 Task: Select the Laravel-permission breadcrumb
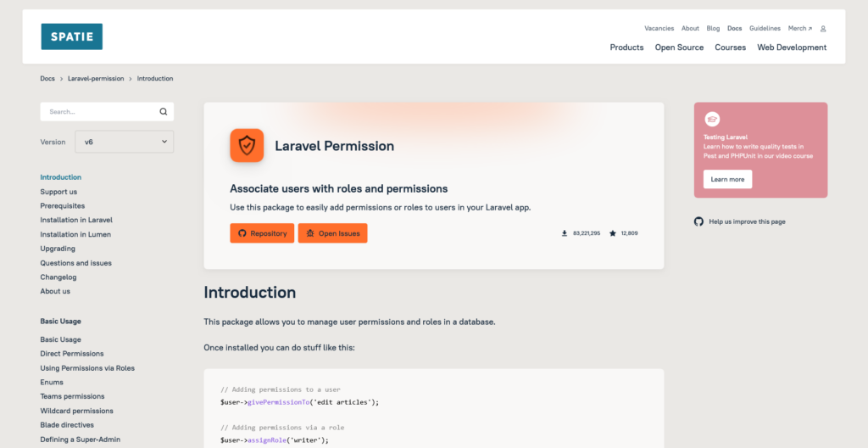pos(96,79)
